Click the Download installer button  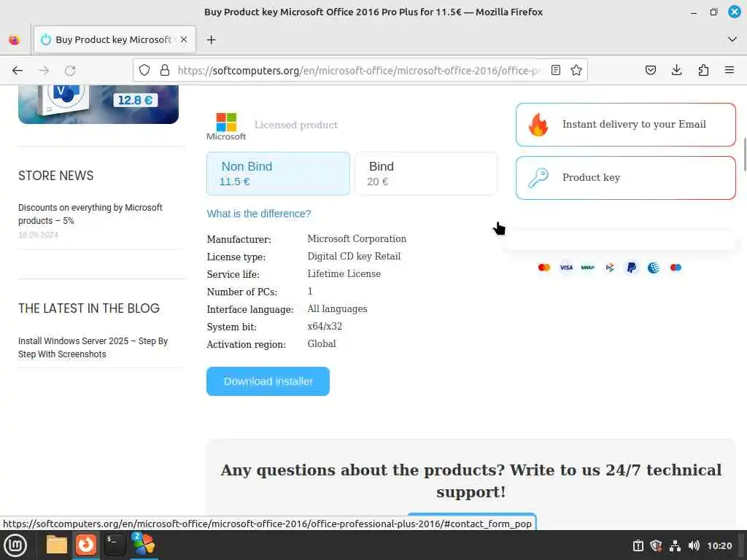(x=268, y=381)
